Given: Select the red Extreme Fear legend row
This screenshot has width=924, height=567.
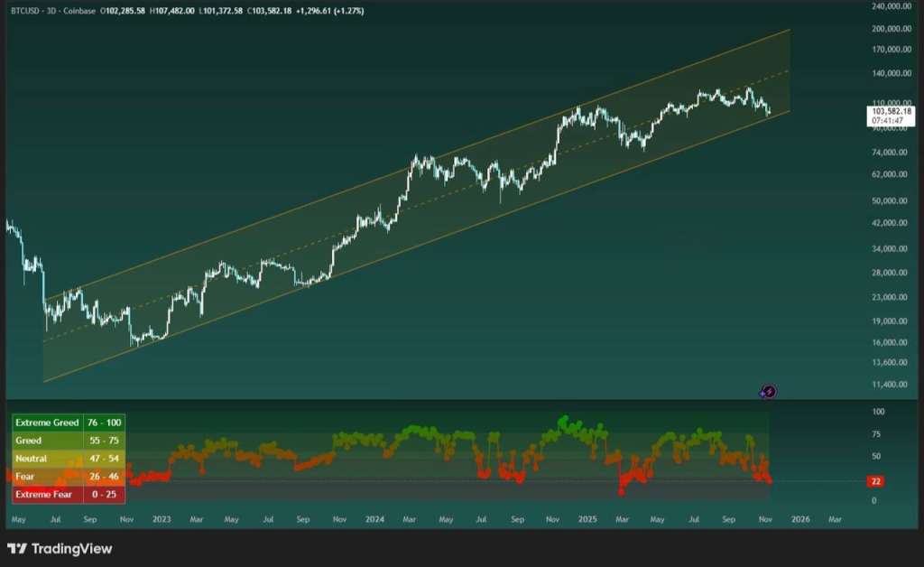Looking at the screenshot, I should [x=69, y=495].
